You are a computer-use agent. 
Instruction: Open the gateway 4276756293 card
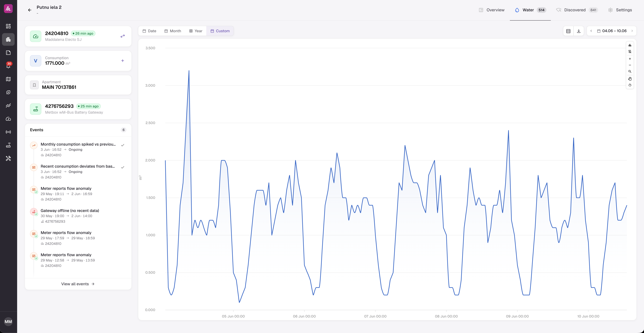click(x=78, y=109)
